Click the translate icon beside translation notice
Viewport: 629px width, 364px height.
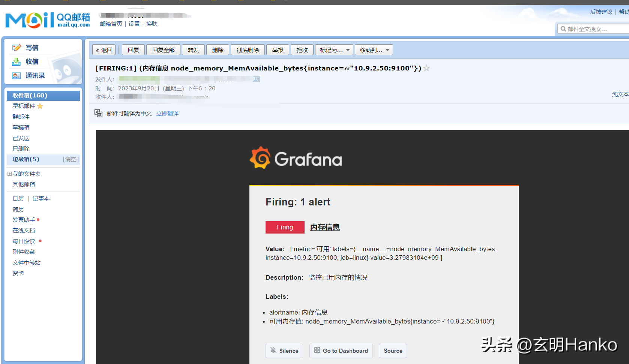point(99,113)
